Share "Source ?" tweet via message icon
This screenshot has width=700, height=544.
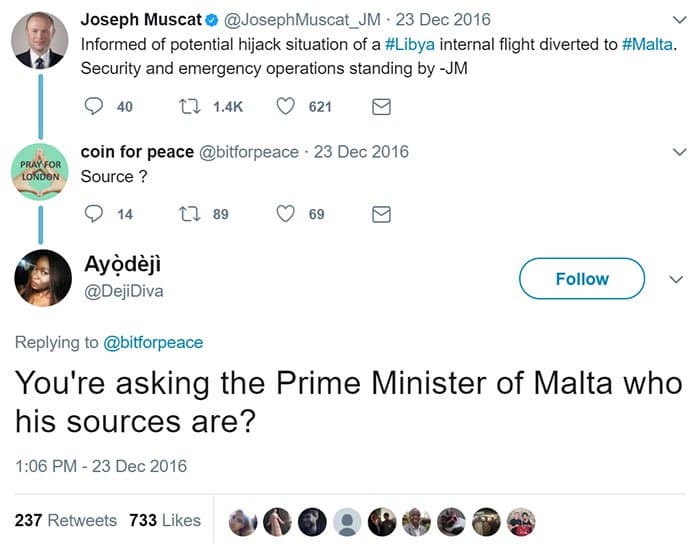381,214
